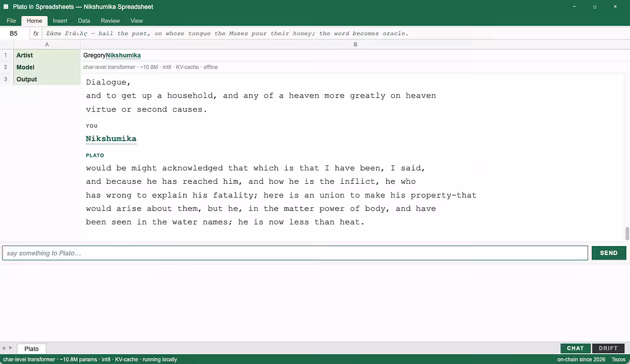Image resolution: width=630 pixels, height=364 pixels.
Task: Click the line ending 'less than heat.'
Action: pos(225,222)
